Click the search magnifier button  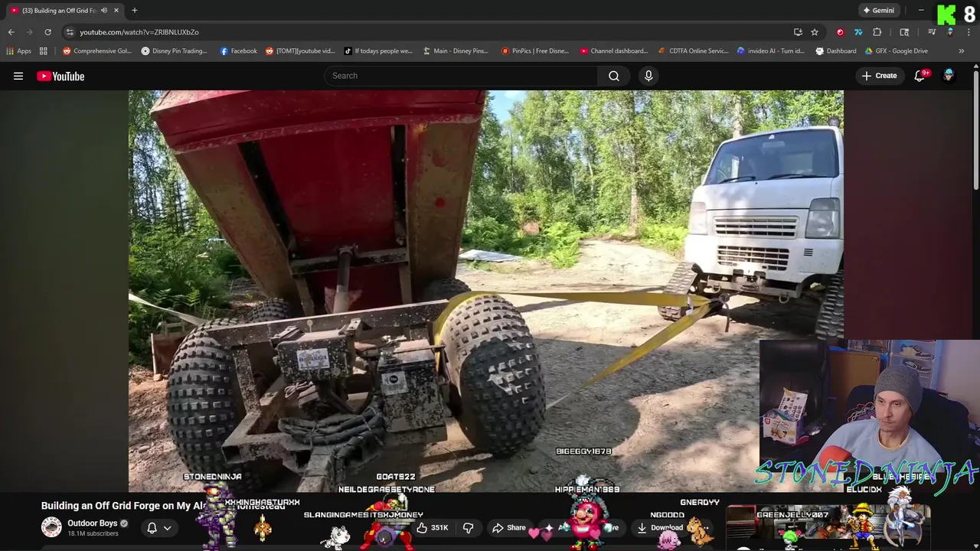614,76
